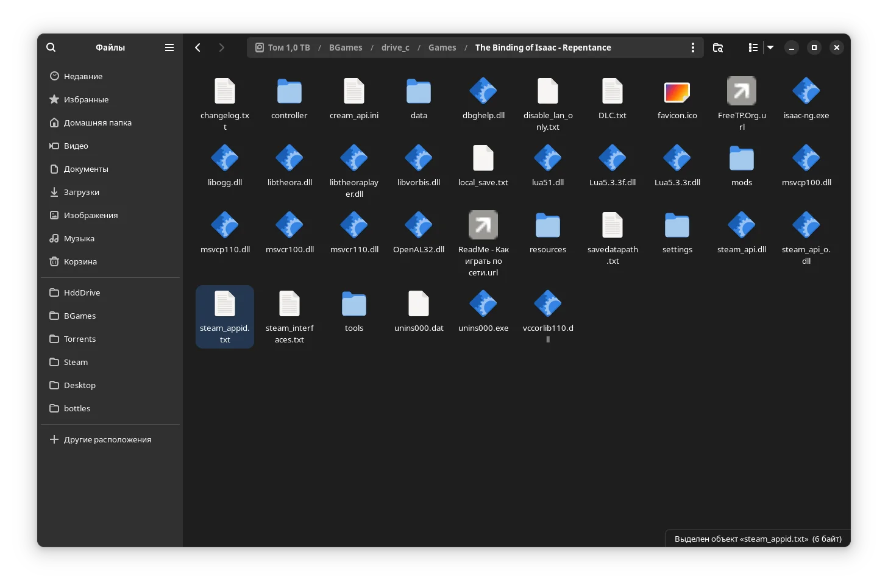Open the mods folder
The width and height of the screenshot is (888, 588).
coord(741,159)
